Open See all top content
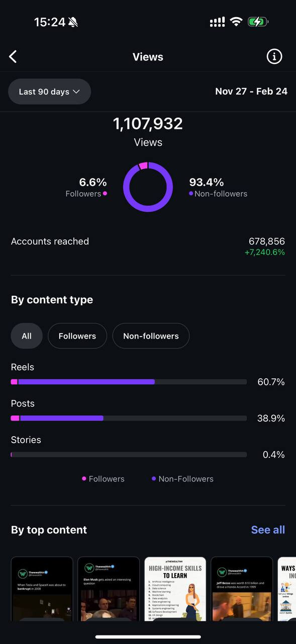Screen dimensions: 296x644 point(268,530)
